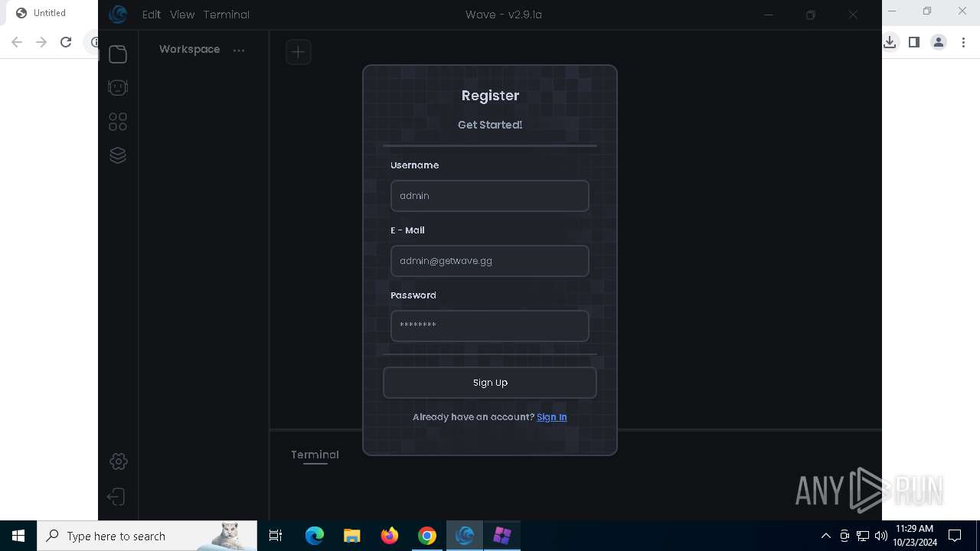Switch to Chrome on taskbar
The width and height of the screenshot is (980, 551).
427,536
